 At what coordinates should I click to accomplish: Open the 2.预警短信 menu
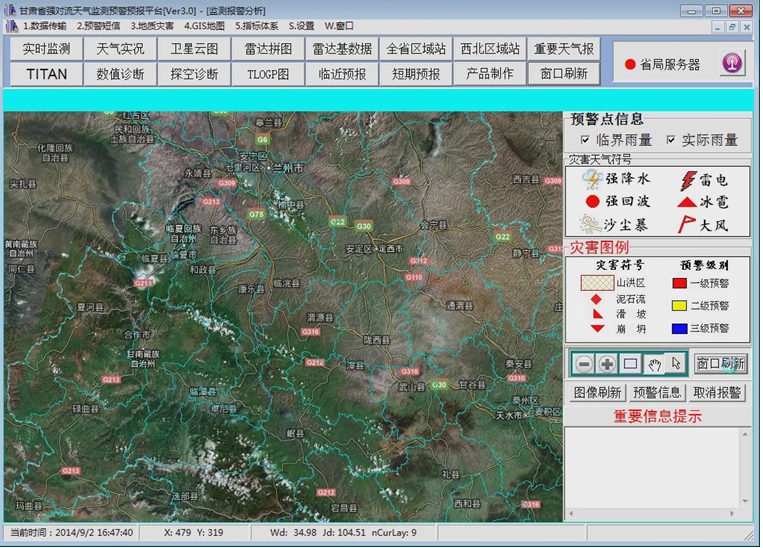coord(98,26)
